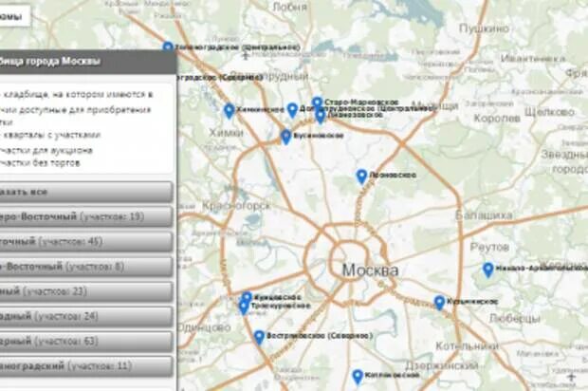This screenshot has height=391, width=588.
Task: Click the "Показать все" button
Action: coord(86,192)
